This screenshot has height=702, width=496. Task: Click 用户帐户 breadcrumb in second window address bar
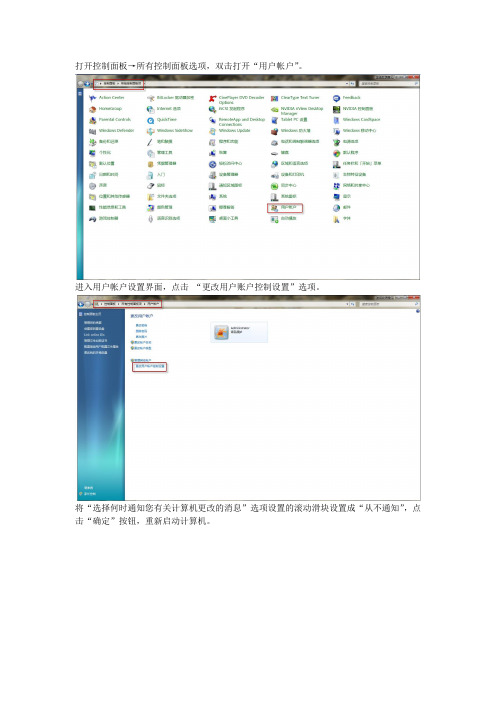(153, 304)
